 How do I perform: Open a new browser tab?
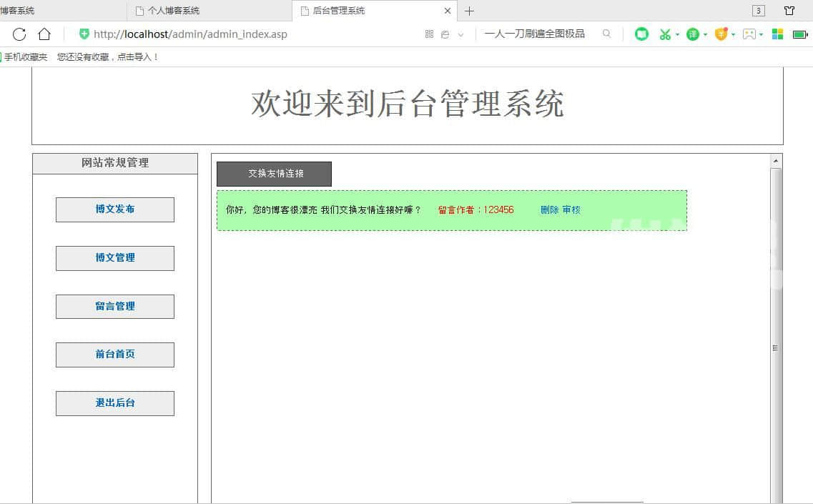(x=469, y=11)
